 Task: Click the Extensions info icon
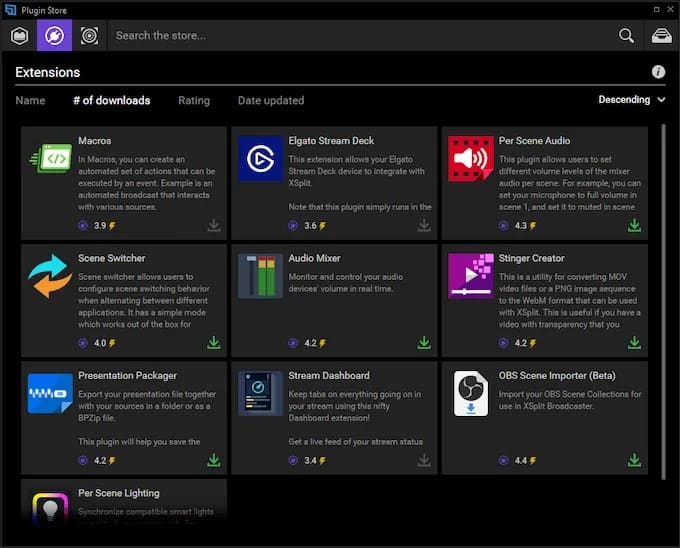[658, 72]
